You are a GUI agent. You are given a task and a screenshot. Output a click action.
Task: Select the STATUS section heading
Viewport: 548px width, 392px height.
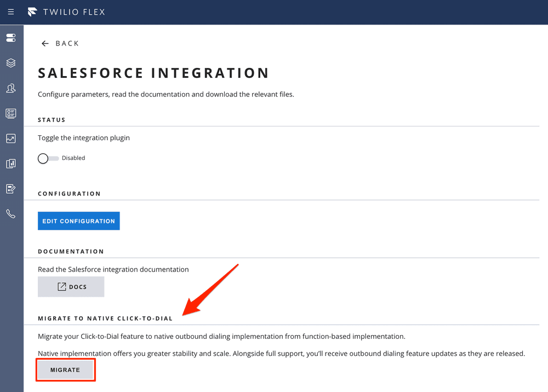51,119
